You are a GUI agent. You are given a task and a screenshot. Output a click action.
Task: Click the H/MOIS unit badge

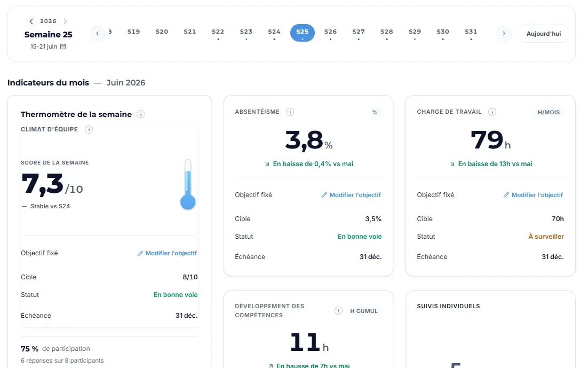coord(549,112)
